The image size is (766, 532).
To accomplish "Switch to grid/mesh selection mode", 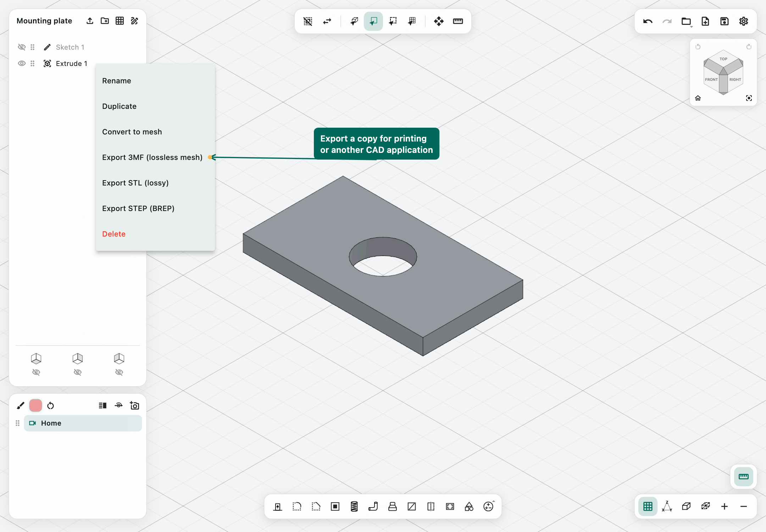I will point(412,21).
